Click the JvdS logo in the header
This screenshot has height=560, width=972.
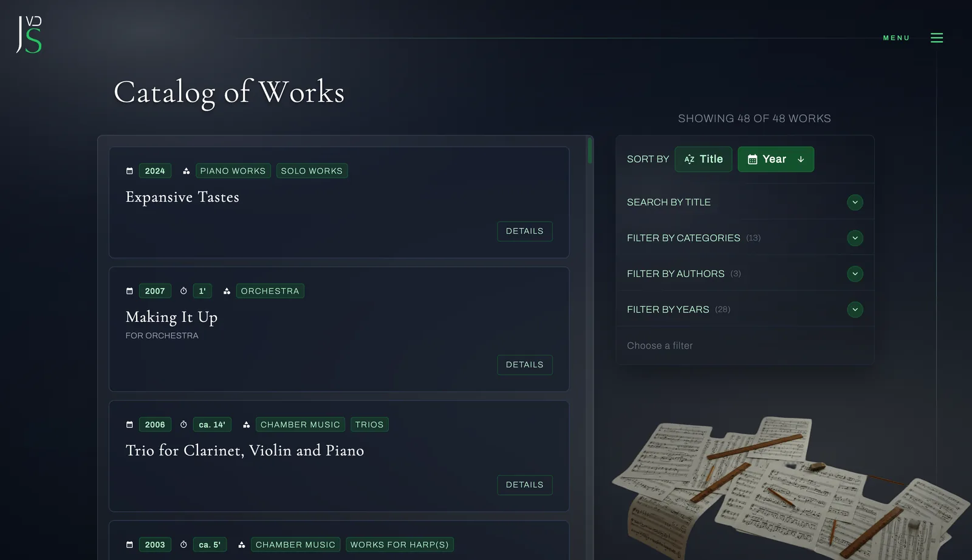29,35
